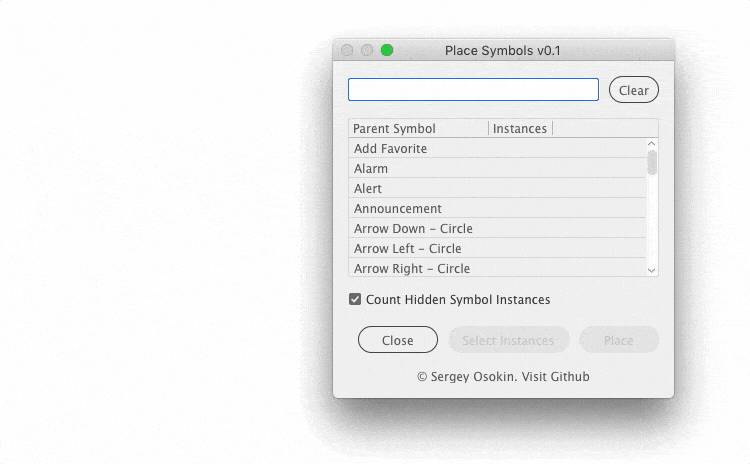Select Arrow Left – Circle row
Screen dimensions: 750x464
(497, 249)
